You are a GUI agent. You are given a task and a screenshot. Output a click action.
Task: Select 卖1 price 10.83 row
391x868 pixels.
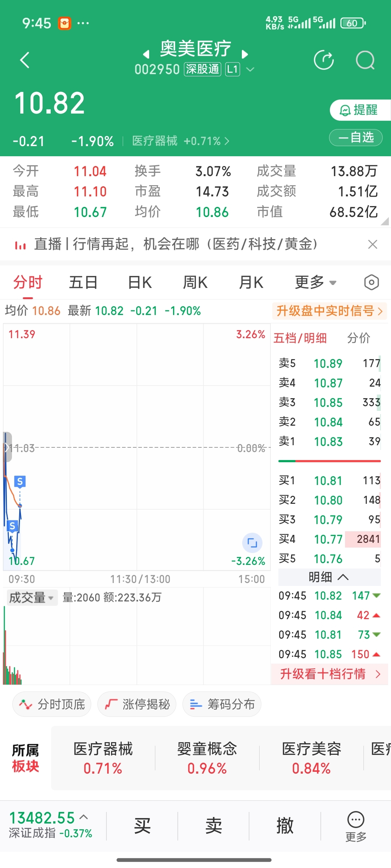(x=329, y=441)
